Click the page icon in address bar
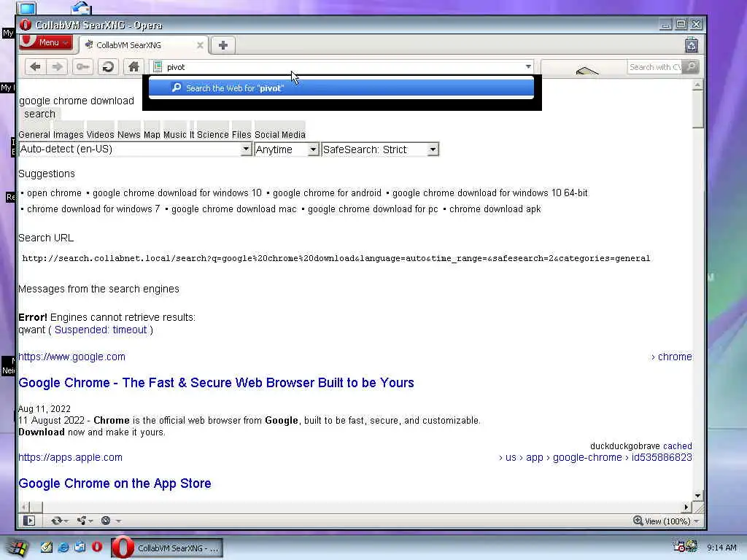 158,67
